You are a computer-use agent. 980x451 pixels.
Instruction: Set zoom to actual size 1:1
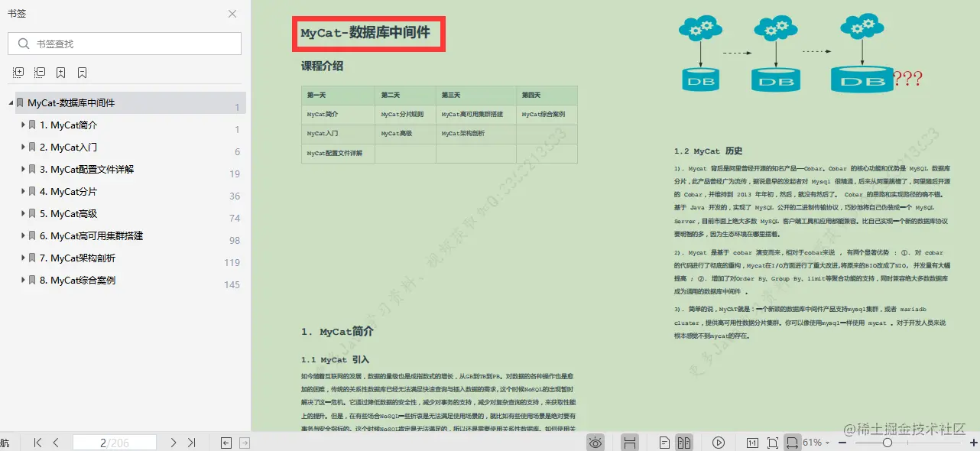(x=751, y=442)
